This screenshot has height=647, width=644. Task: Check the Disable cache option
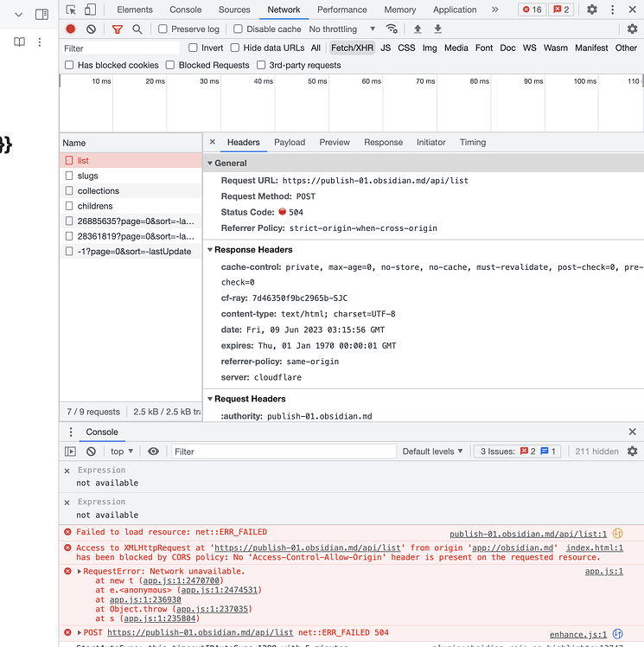(239, 29)
